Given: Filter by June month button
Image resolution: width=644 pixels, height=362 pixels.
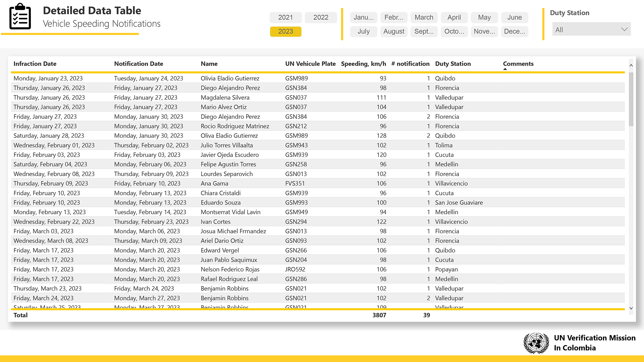Looking at the screenshot, I should 515,17.
